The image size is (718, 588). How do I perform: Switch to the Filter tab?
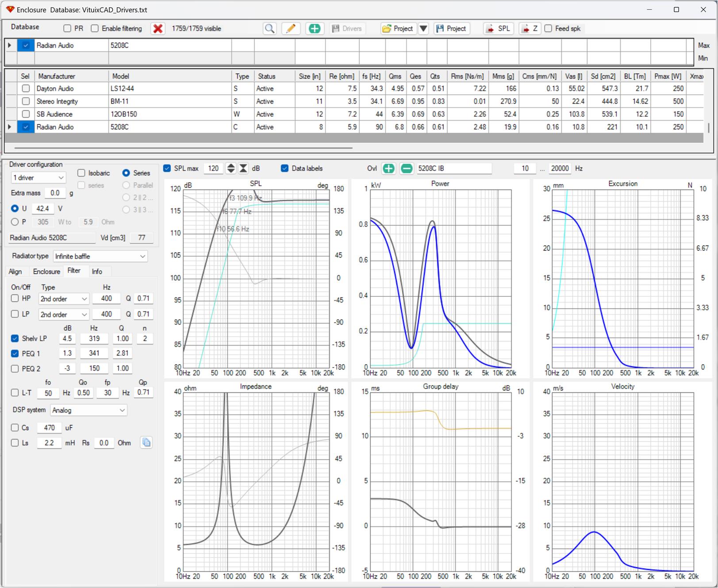tap(74, 271)
